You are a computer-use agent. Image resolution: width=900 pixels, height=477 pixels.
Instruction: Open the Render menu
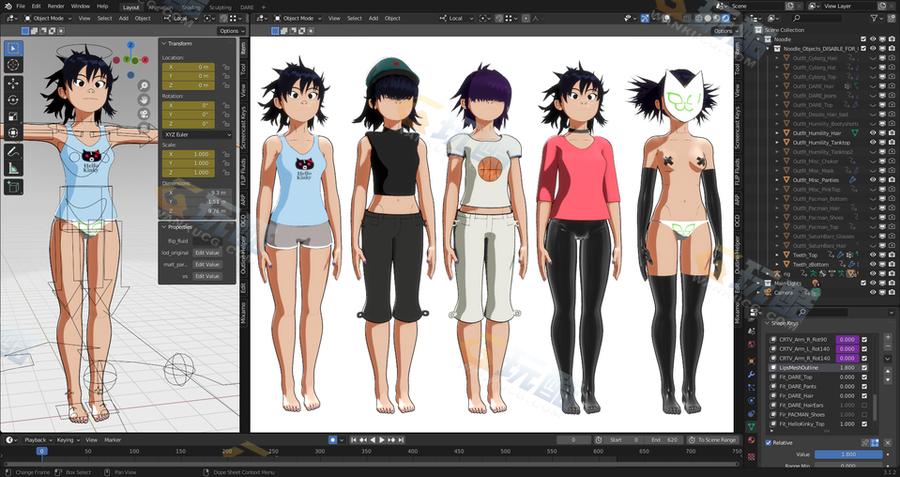click(x=56, y=6)
